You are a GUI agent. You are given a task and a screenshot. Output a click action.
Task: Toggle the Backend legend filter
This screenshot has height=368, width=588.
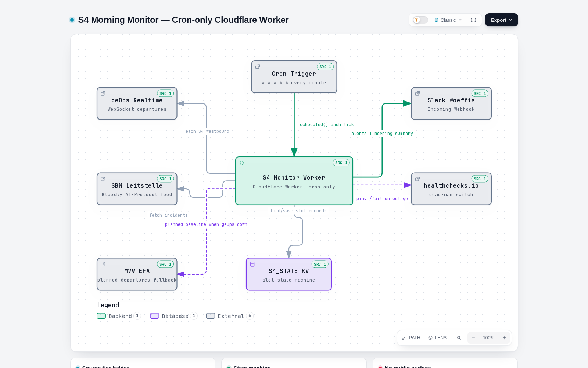119,316
